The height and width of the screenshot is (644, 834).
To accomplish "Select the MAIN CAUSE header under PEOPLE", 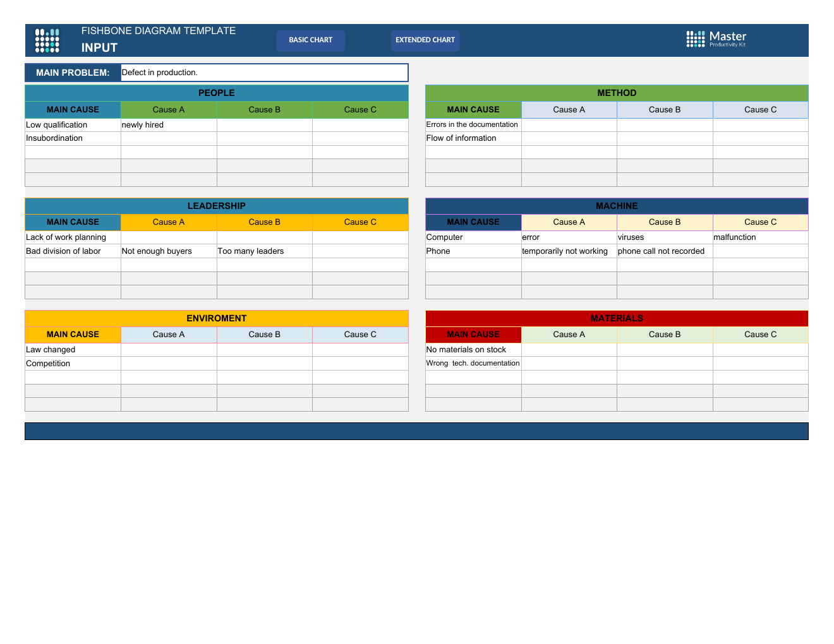I will tap(73, 110).
